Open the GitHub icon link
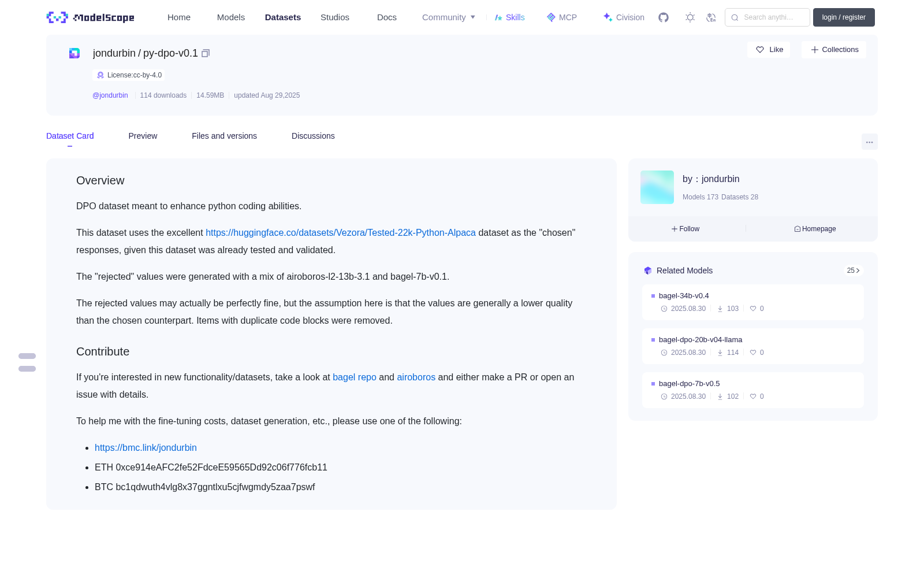This screenshot has width=924, height=578. tap(664, 17)
